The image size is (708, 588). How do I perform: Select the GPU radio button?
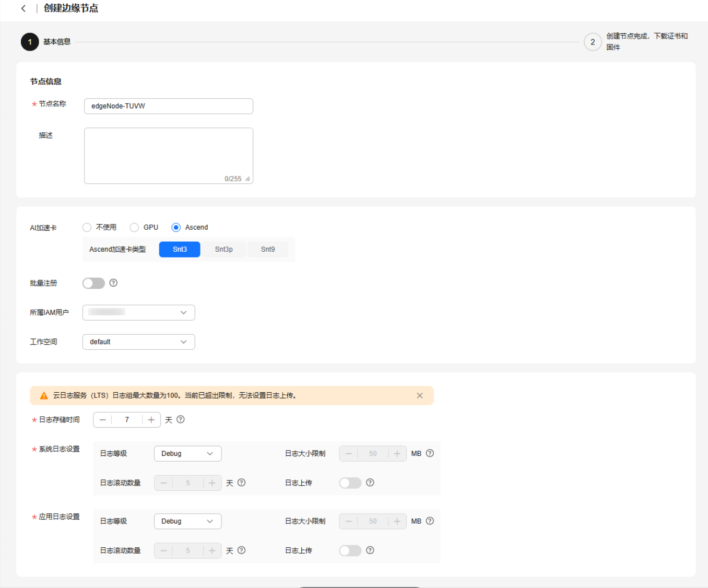click(135, 227)
